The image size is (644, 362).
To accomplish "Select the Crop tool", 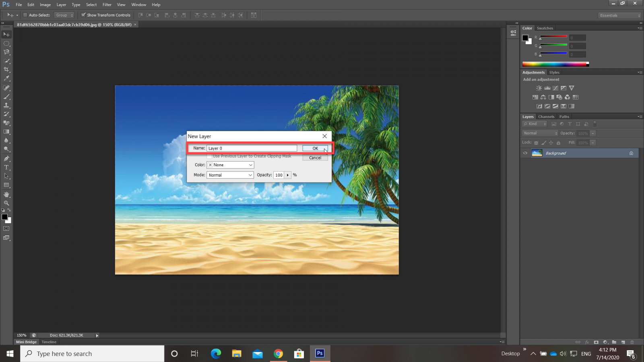I will (6, 70).
